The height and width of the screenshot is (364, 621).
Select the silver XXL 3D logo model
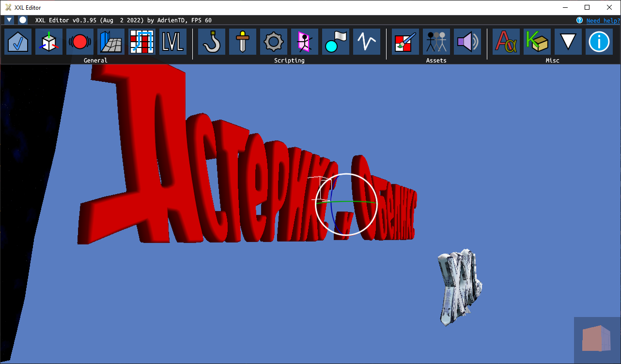tap(459, 287)
